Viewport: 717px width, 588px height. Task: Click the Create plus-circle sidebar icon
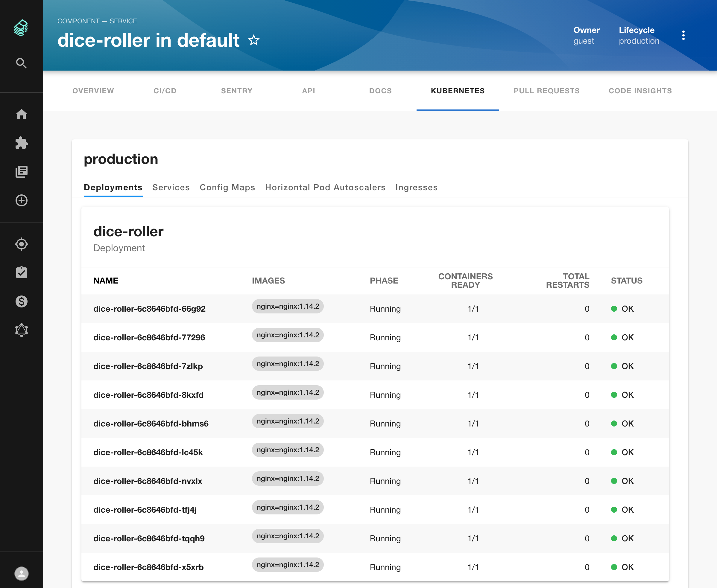[x=21, y=200]
